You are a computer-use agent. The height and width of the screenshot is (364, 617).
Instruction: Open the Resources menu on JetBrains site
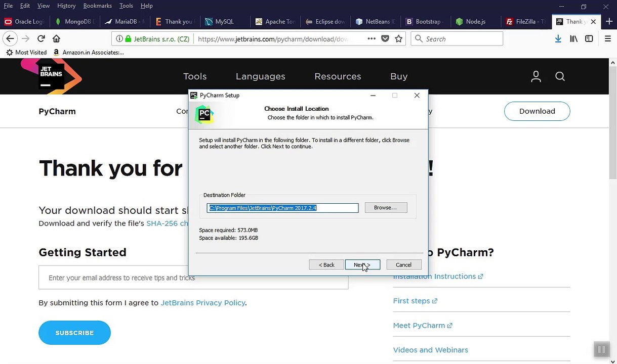pos(338,76)
